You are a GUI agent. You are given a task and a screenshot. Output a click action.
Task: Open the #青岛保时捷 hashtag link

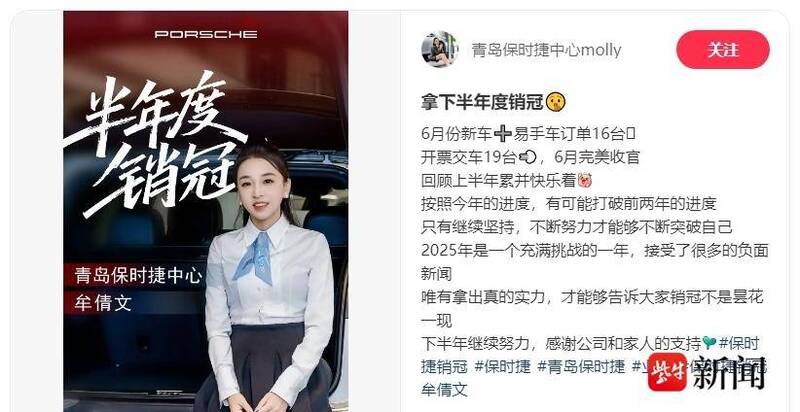pos(581,366)
